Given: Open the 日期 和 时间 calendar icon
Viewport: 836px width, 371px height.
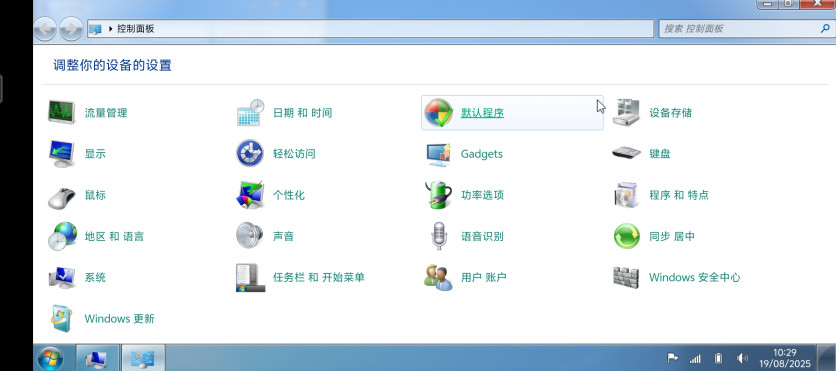Looking at the screenshot, I should click(250, 112).
